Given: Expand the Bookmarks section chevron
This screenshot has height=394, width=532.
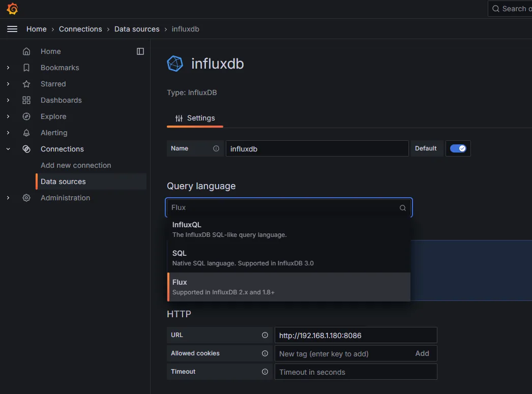Looking at the screenshot, I should pyautogui.click(x=8, y=68).
